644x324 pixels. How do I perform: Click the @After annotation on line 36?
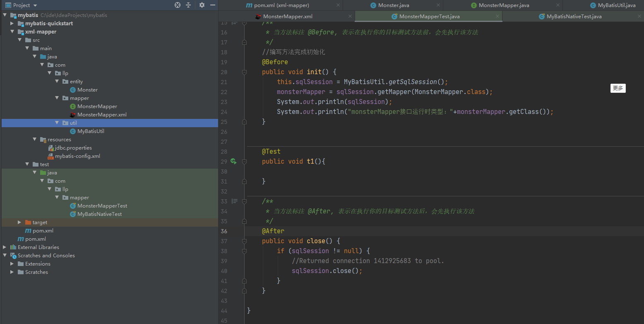tap(273, 231)
